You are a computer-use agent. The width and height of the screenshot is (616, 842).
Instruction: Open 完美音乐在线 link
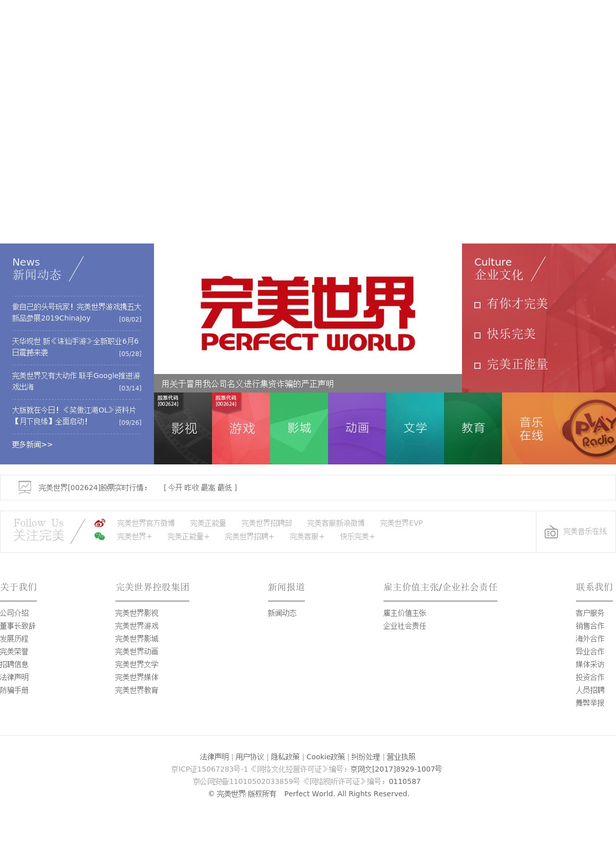tap(585, 531)
